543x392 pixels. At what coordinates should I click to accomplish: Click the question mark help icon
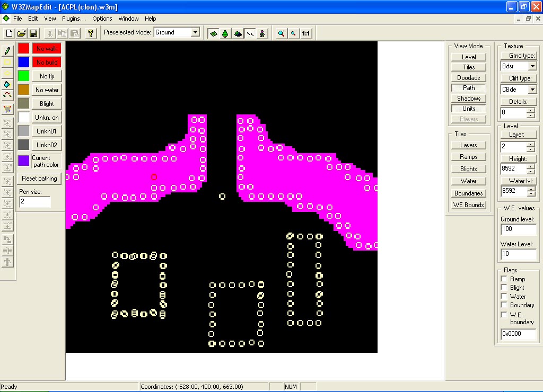pos(91,33)
